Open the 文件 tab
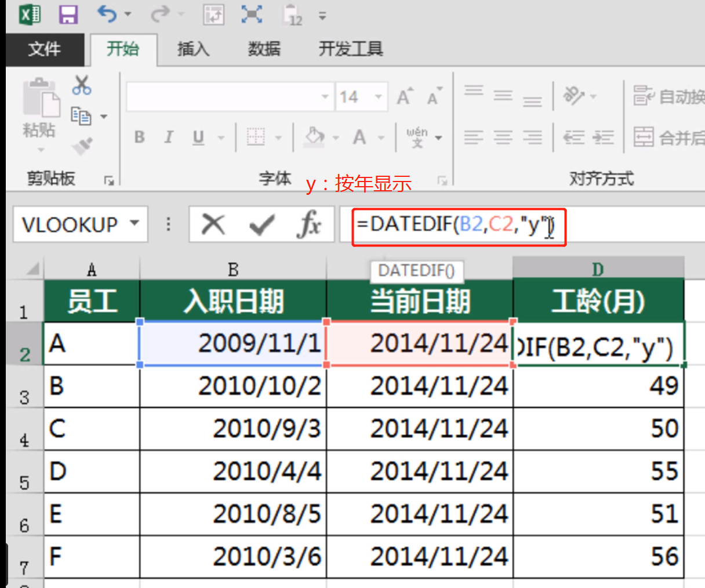The image size is (705, 588). point(44,49)
